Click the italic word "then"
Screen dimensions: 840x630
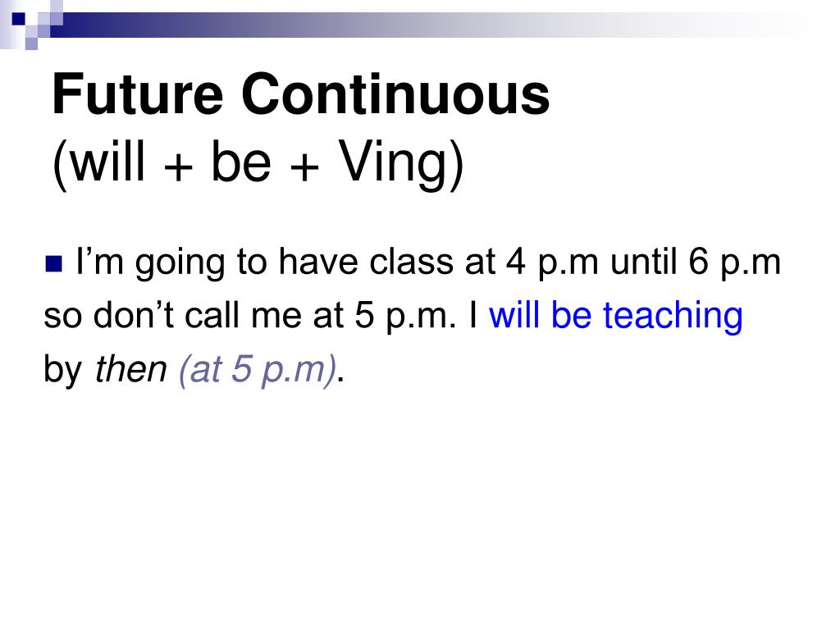[130, 369]
